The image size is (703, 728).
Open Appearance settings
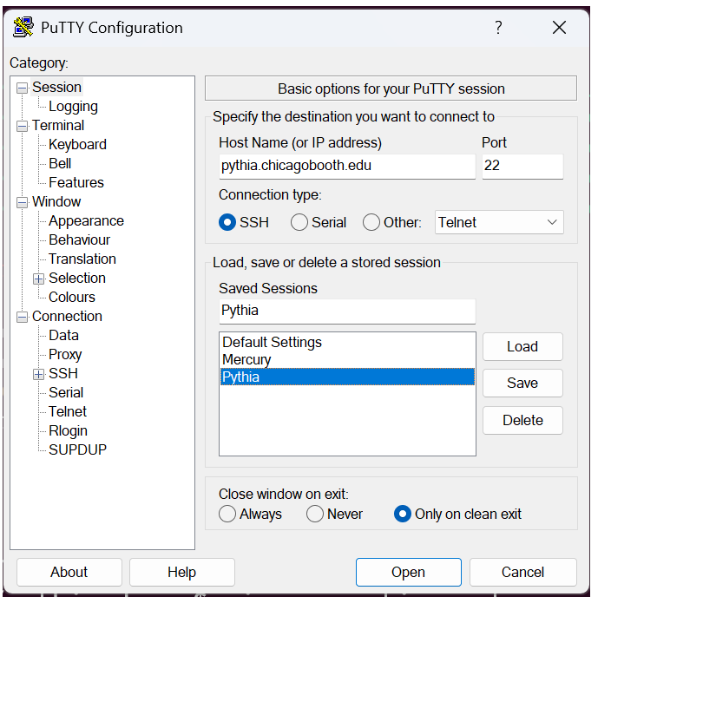click(86, 220)
